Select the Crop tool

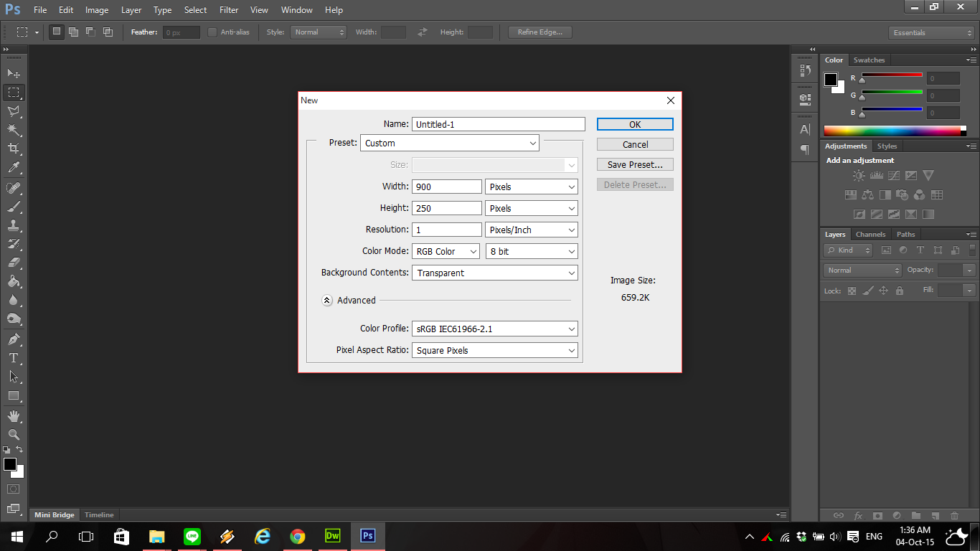click(x=14, y=149)
